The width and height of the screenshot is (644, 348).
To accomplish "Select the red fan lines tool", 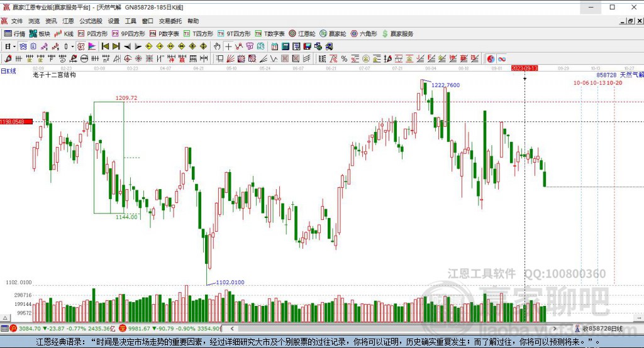I will [230, 59].
